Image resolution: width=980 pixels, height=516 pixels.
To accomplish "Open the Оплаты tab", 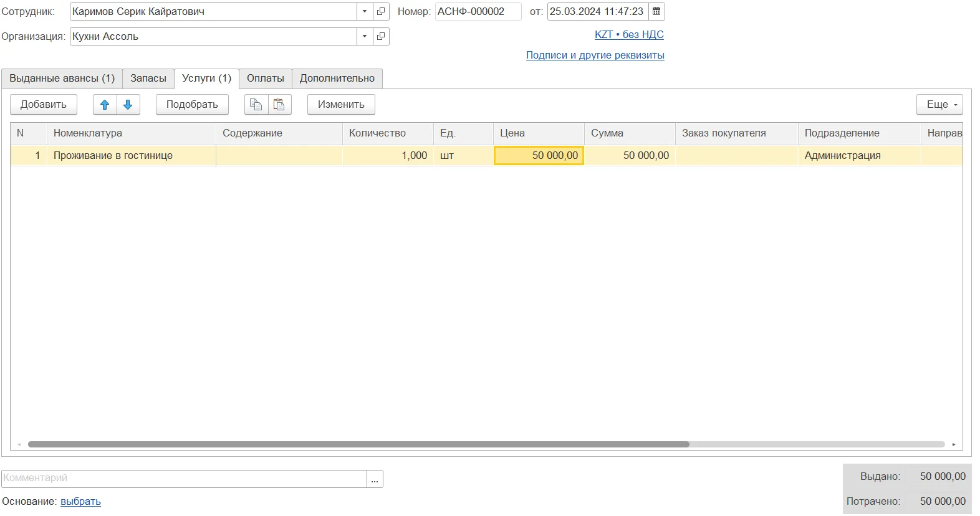I will (266, 79).
